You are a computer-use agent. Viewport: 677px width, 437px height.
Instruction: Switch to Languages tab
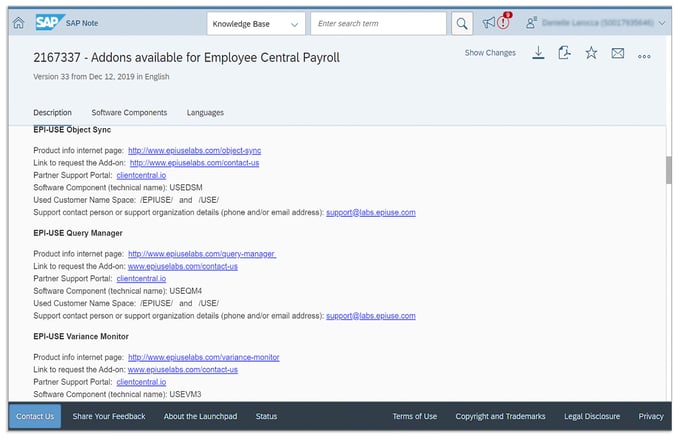(x=205, y=112)
